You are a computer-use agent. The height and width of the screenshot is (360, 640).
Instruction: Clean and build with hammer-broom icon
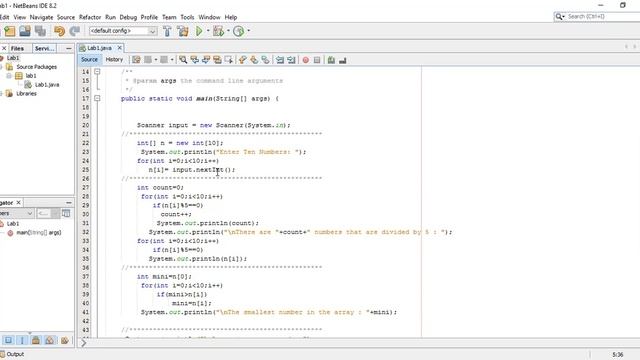pos(183,31)
